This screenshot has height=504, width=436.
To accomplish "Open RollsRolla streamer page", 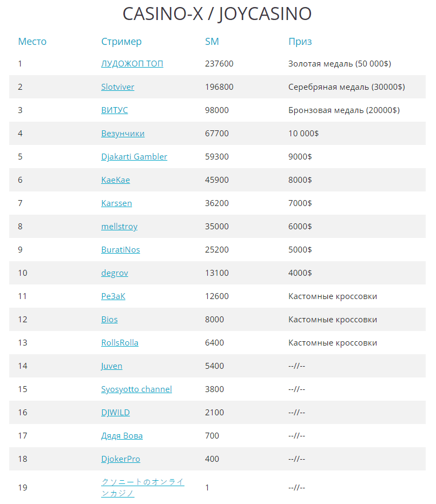I will 120,343.
